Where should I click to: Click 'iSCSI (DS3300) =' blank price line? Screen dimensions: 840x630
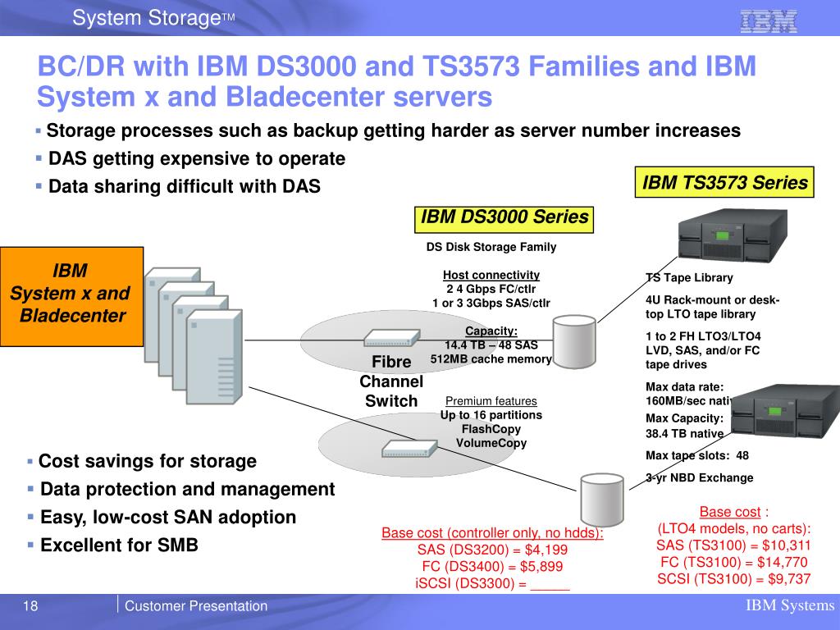(x=492, y=583)
